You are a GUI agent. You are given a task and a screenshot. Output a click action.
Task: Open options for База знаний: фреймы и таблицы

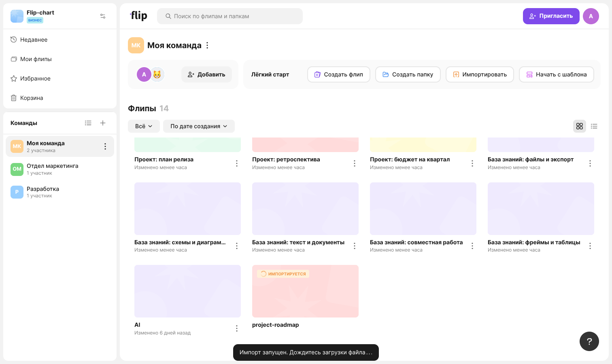coord(590,246)
